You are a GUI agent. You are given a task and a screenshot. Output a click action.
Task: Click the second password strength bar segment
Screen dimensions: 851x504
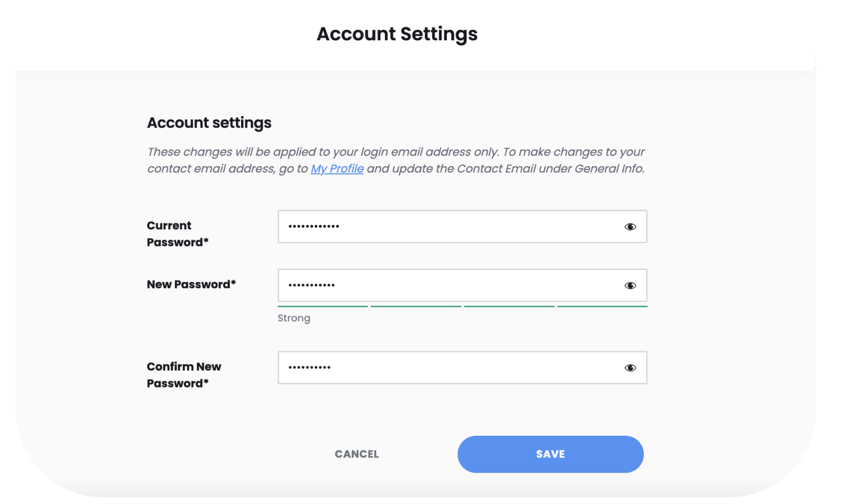click(416, 306)
